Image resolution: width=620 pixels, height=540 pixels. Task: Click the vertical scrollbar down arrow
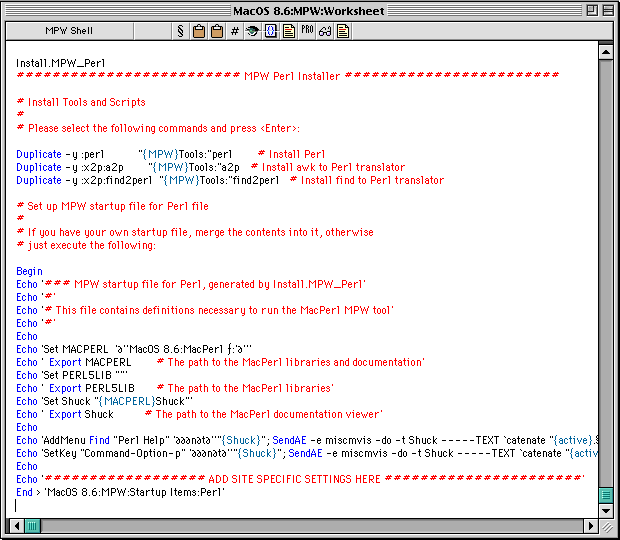pyautogui.click(x=606, y=510)
